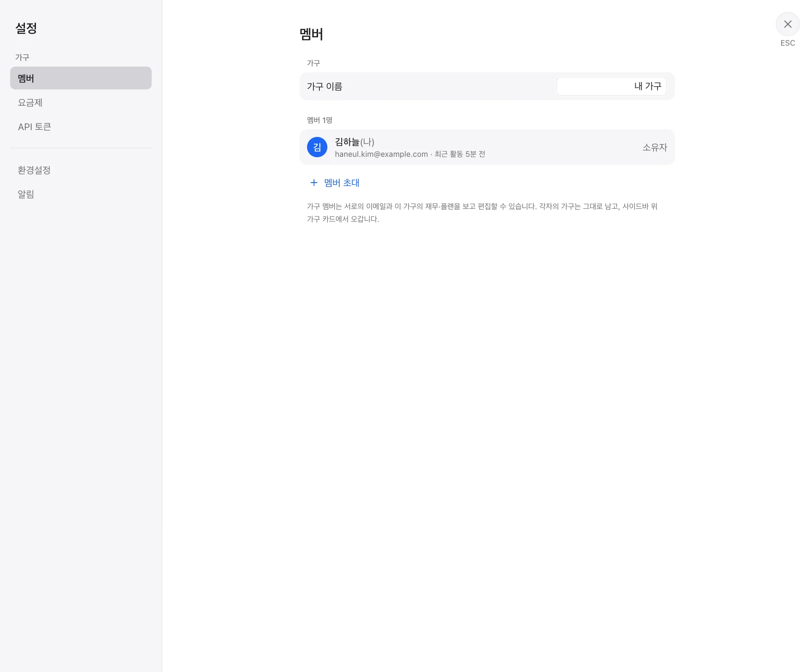
Task: Close settings with the X button
Action: (787, 24)
